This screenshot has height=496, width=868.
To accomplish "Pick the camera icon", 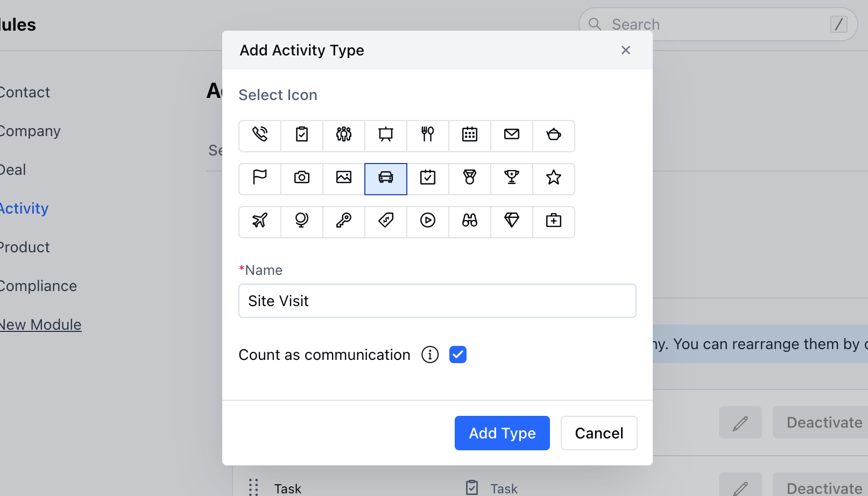I will (x=302, y=178).
